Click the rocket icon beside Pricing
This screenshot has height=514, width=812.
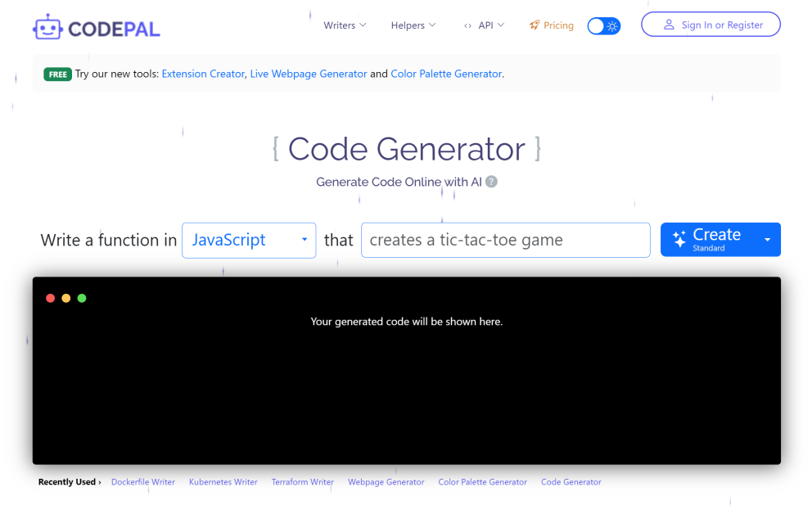[534, 25]
